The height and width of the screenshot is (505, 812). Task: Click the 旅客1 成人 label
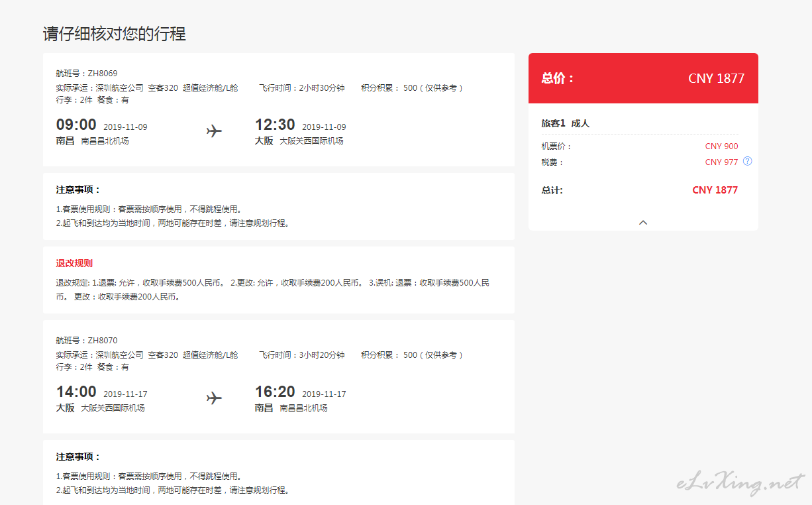(565, 123)
